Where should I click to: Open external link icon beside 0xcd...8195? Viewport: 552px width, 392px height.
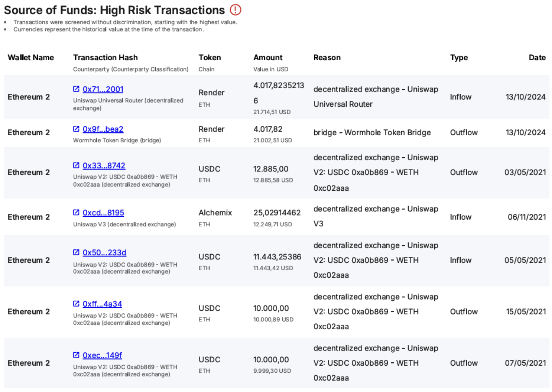click(76, 213)
